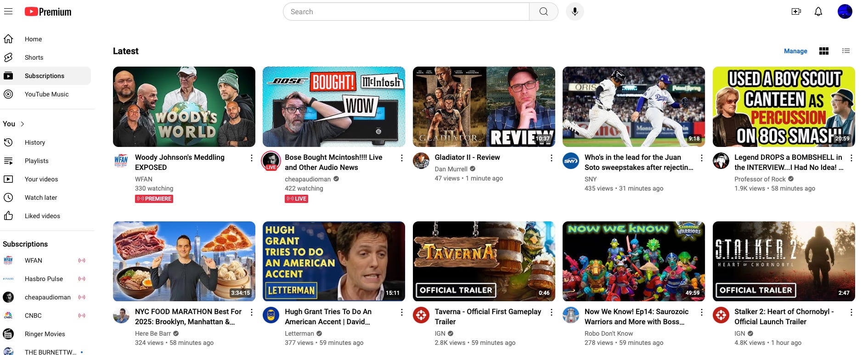Click Here Be Barr channel avatar

coord(121,315)
